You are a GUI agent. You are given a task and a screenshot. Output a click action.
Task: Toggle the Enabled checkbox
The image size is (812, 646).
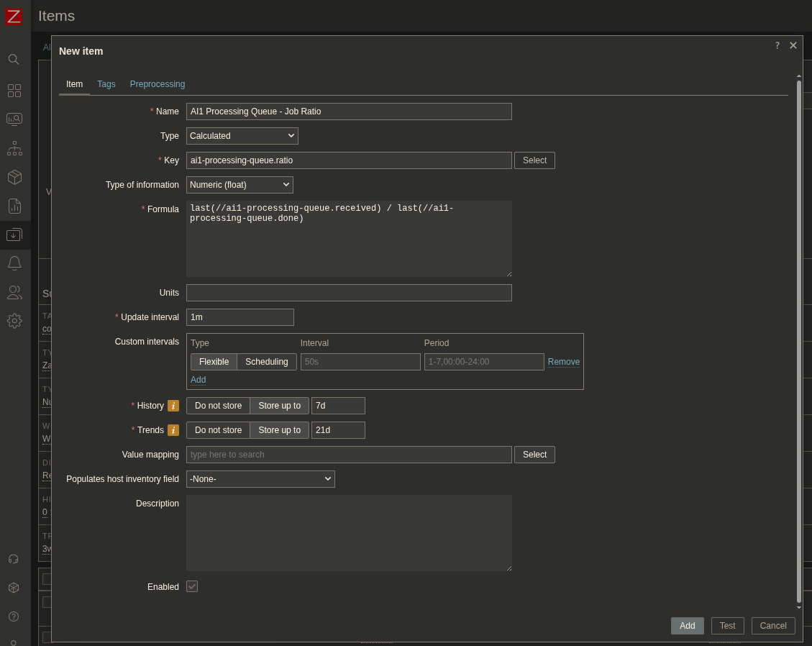192,586
